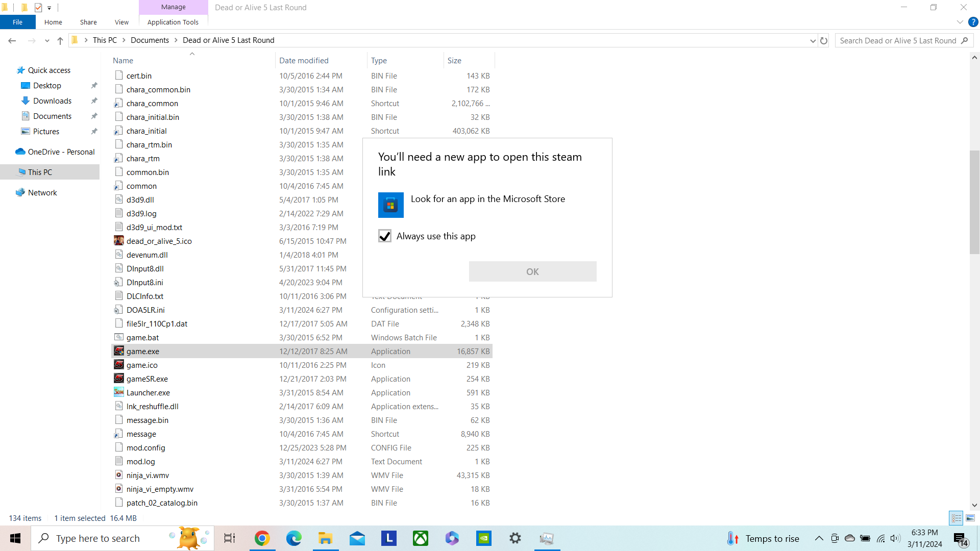Expand the chevron after Documents breadcrumb
The width and height of the screenshot is (980, 551).
click(x=176, y=40)
